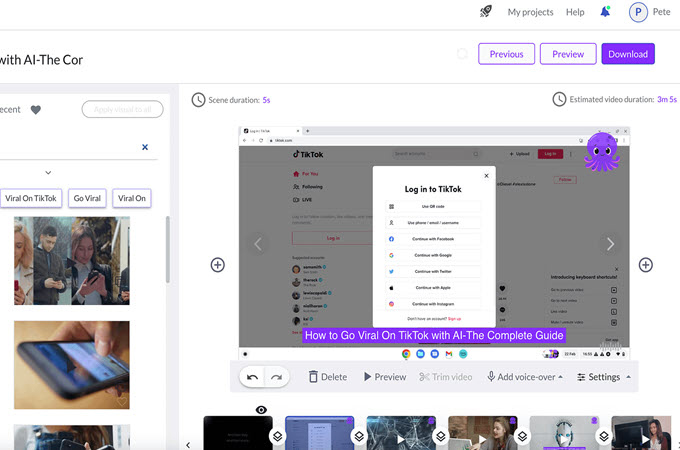Download the video
680x450 pixels.
coord(628,54)
